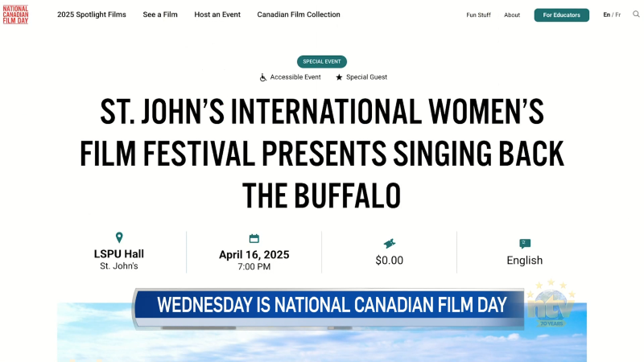Open the 2025 Spotlight Films menu
The height and width of the screenshot is (362, 644).
(x=92, y=14)
